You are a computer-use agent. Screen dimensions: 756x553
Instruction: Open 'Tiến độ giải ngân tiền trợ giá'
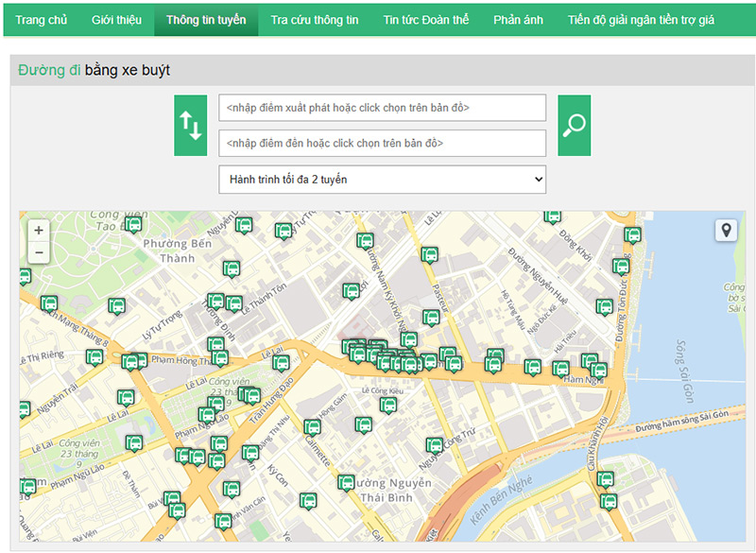641,20
